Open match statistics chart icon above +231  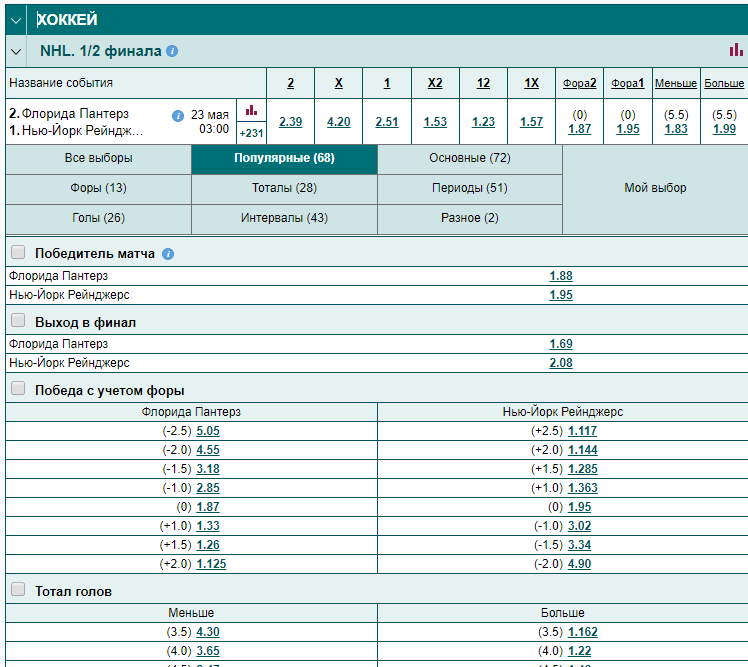(x=251, y=111)
